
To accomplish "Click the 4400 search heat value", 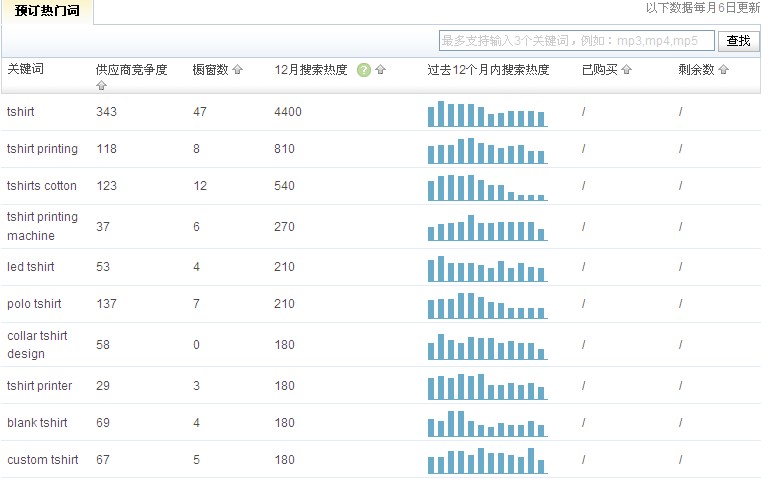I will coord(288,112).
